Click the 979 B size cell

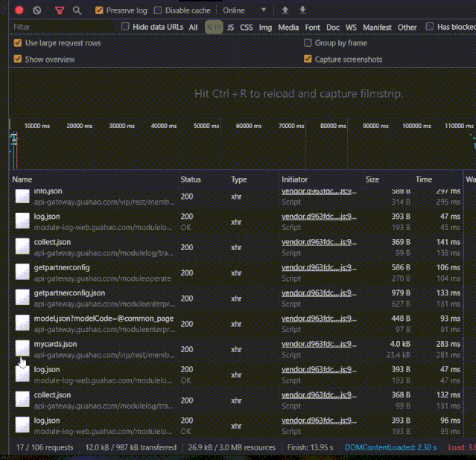(401, 293)
